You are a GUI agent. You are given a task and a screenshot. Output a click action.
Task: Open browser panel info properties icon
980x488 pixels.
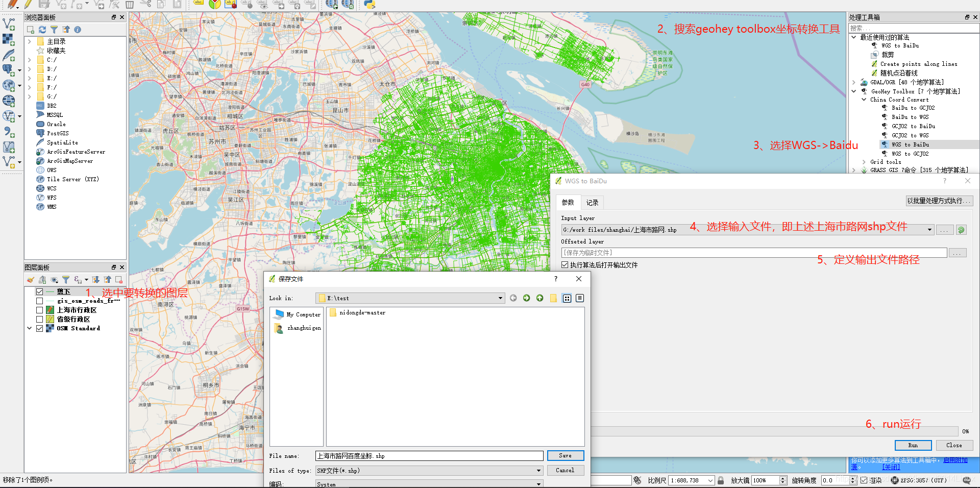click(78, 30)
